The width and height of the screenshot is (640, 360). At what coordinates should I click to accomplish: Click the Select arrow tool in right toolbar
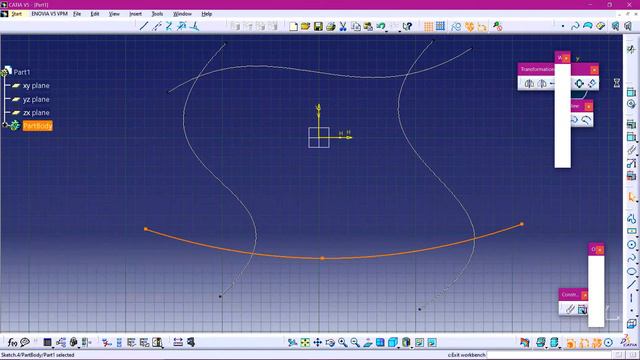(x=631, y=198)
